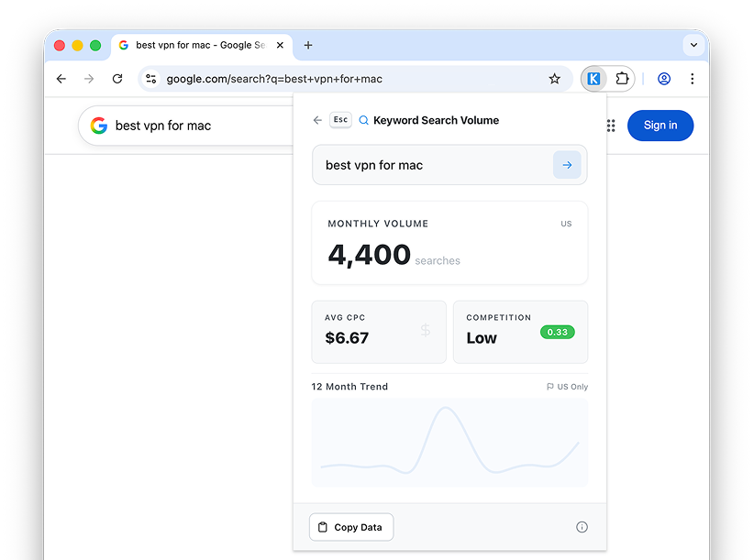Screen dimensions: 754x560
Task: Click the browser forward arrow
Action: (x=89, y=79)
